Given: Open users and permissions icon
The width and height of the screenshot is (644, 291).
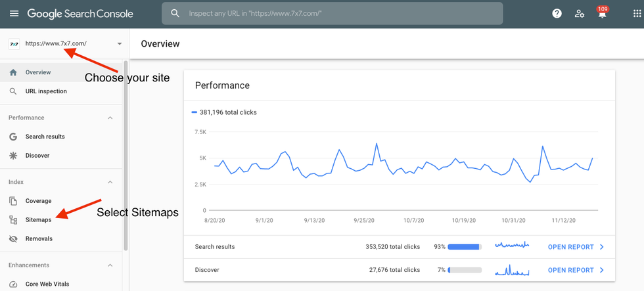Looking at the screenshot, I should click(579, 13).
